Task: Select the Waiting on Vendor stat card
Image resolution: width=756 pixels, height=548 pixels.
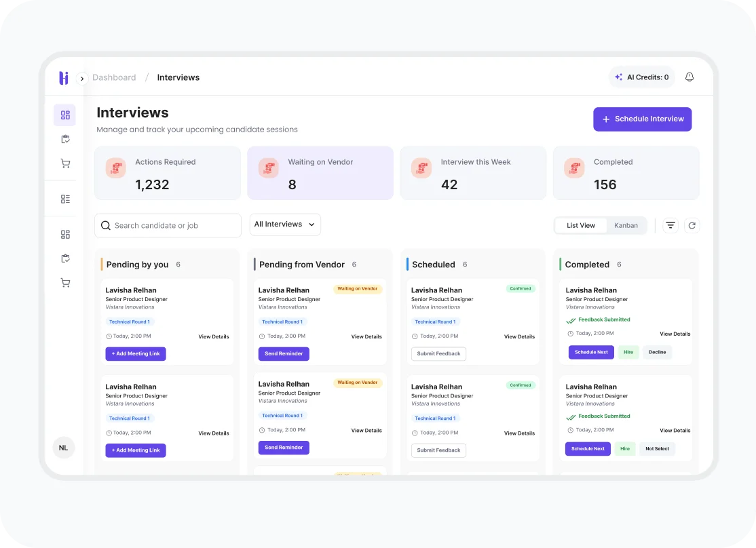Action: (x=320, y=173)
